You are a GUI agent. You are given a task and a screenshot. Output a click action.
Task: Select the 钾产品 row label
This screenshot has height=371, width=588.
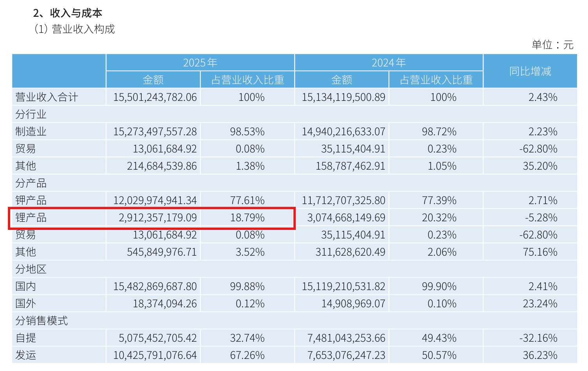pyautogui.click(x=31, y=200)
